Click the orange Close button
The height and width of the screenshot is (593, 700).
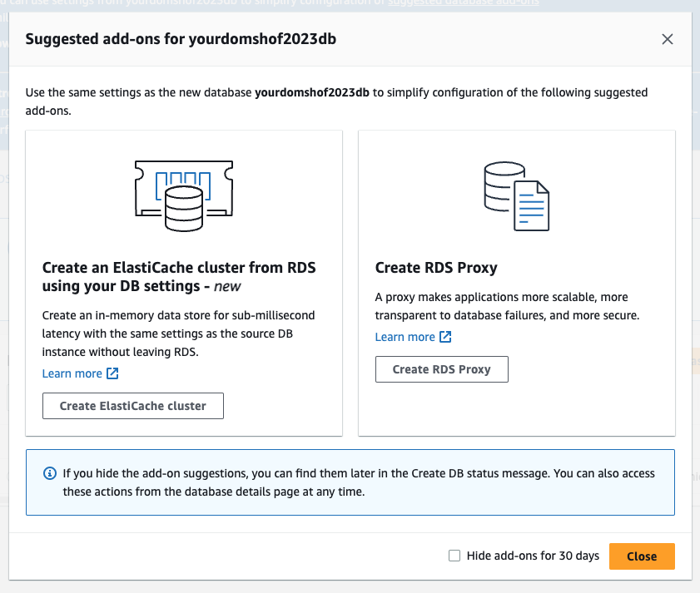642,556
